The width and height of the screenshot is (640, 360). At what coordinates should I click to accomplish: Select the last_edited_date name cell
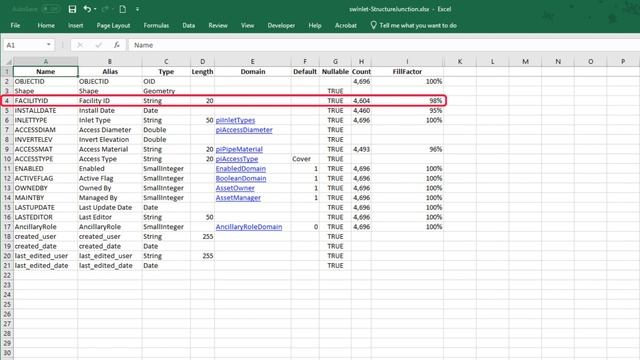pos(45,266)
